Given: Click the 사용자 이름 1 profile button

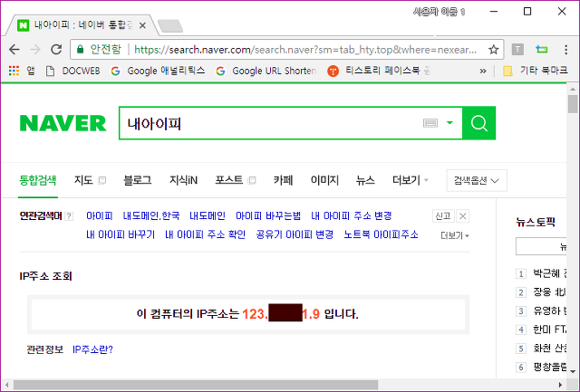Looking at the screenshot, I should pyautogui.click(x=439, y=12).
